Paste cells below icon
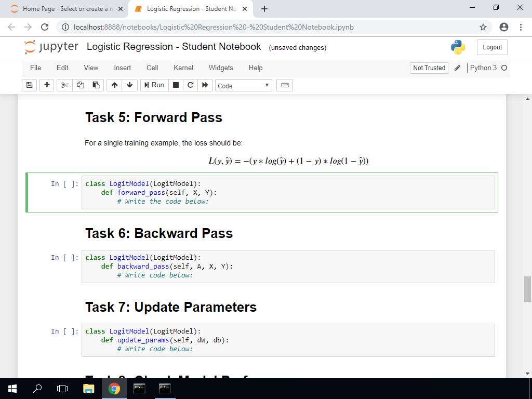Image resolution: width=532 pixels, height=399 pixels. [x=96, y=85]
